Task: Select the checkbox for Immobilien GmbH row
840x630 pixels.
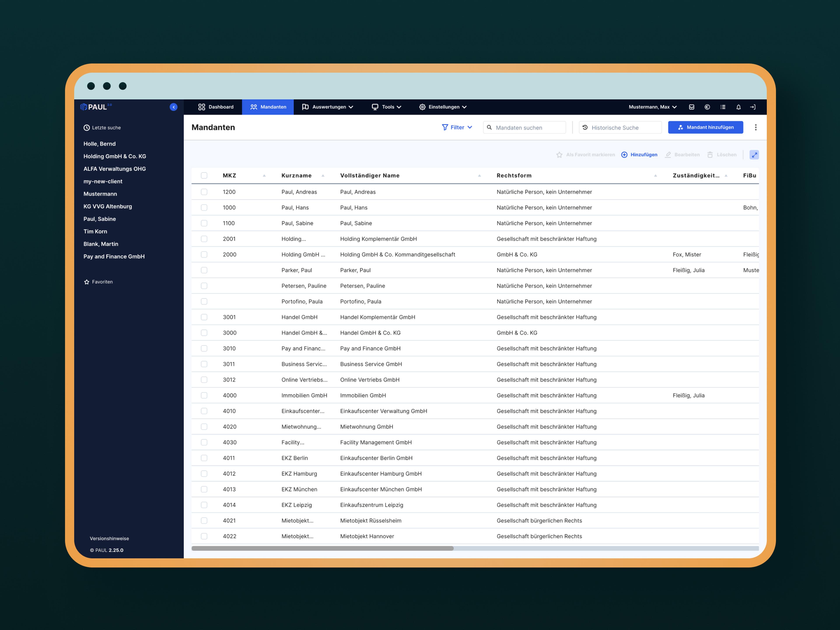Action: point(204,395)
